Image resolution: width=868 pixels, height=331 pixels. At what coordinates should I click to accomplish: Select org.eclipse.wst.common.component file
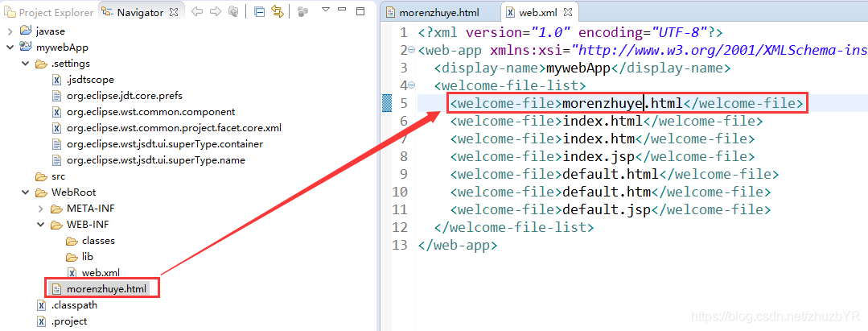click(x=150, y=112)
